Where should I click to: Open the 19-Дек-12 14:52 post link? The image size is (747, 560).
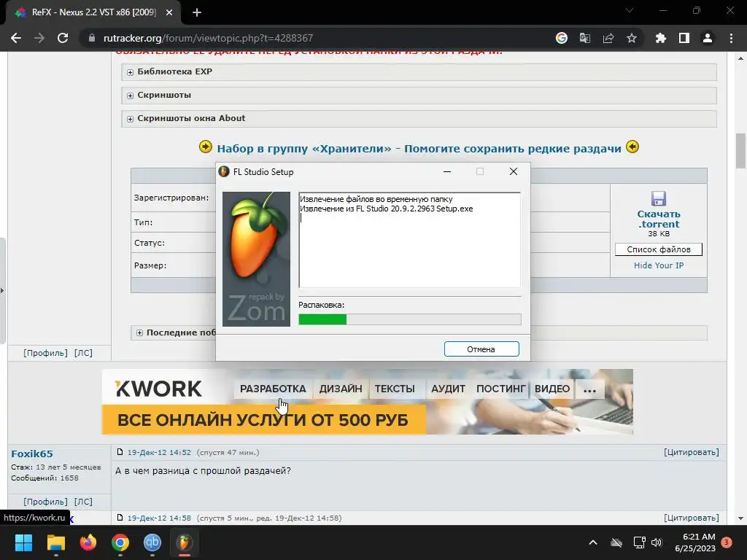(159, 452)
